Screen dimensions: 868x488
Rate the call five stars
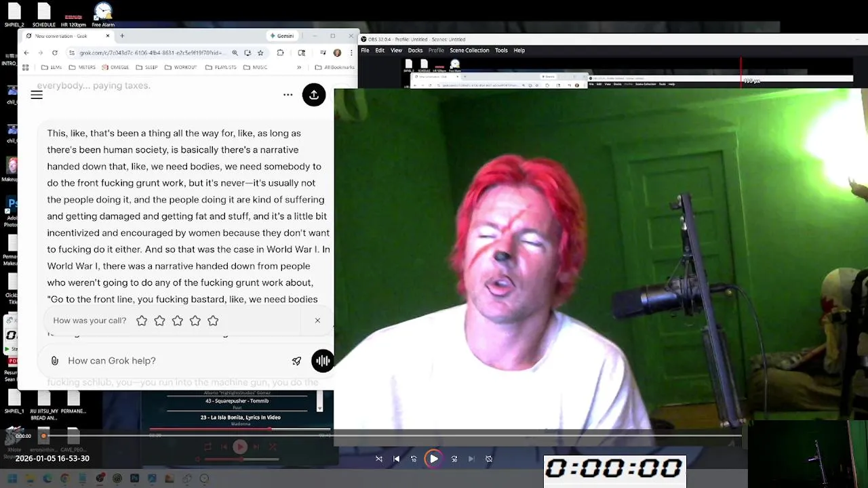coord(213,321)
